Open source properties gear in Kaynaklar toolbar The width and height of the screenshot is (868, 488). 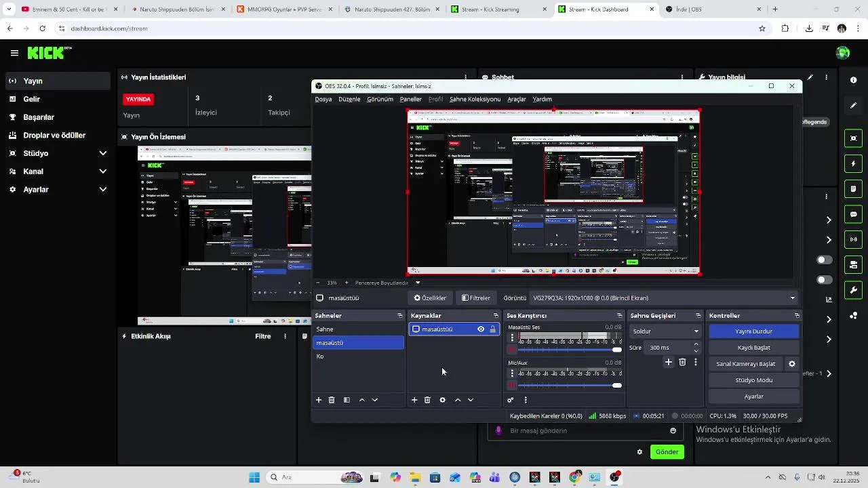point(443,400)
